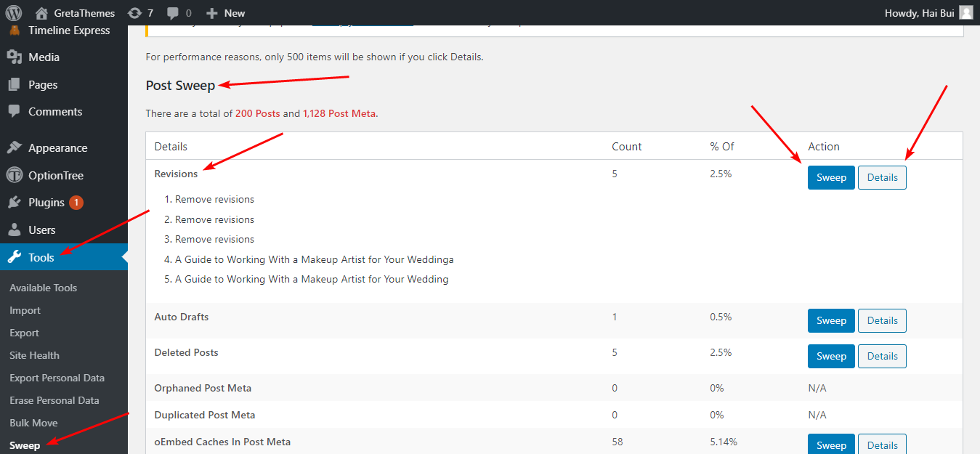
Task: Open updates via the refresh icon showing 7
Action: (135, 12)
